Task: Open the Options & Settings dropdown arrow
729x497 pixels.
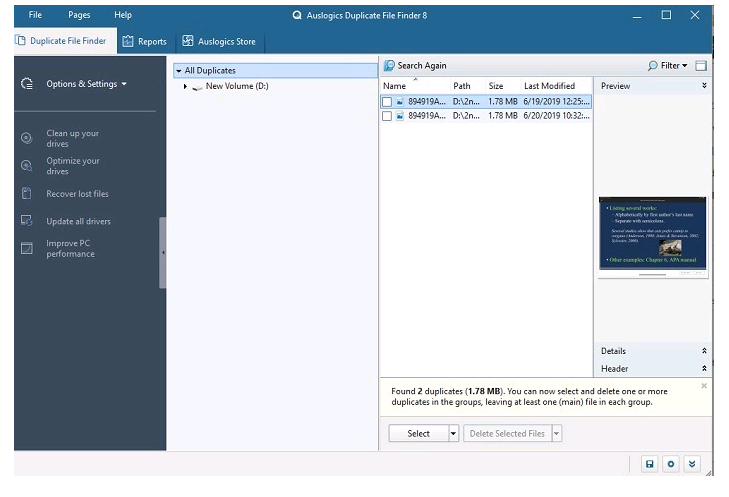Action: click(124, 84)
